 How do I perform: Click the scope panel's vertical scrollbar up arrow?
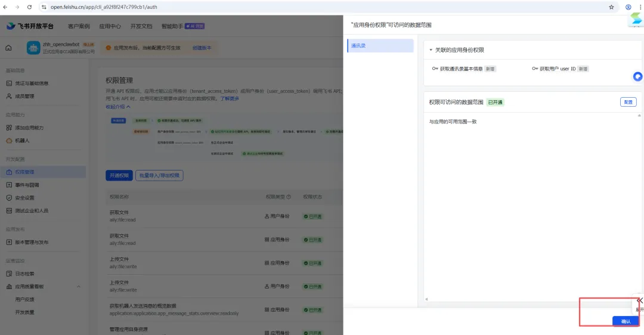point(639,116)
